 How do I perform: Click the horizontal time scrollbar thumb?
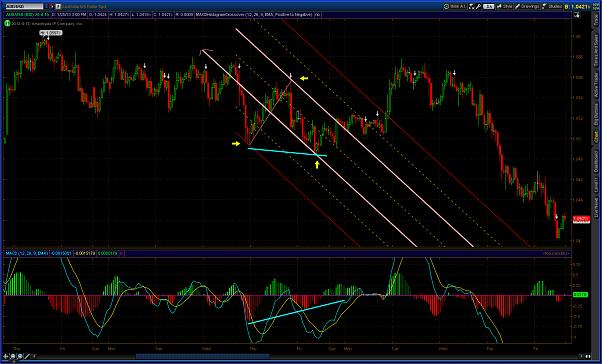click(x=202, y=356)
